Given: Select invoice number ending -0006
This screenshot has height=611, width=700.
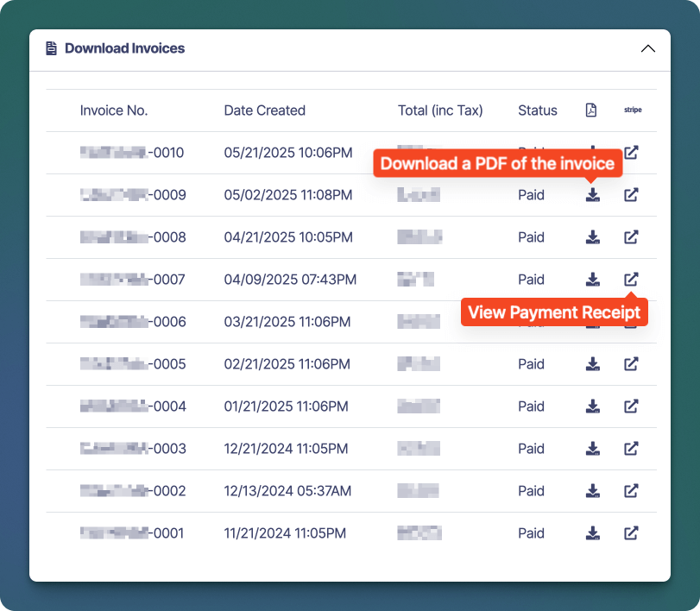Looking at the screenshot, I should pos(133,322).
